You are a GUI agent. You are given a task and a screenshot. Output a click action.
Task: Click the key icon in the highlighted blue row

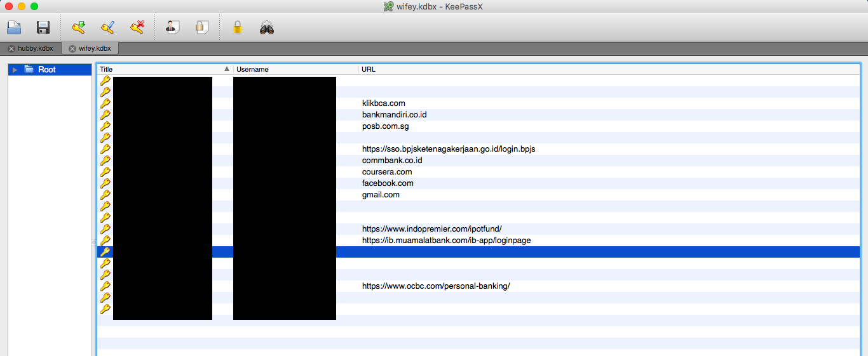105,252
